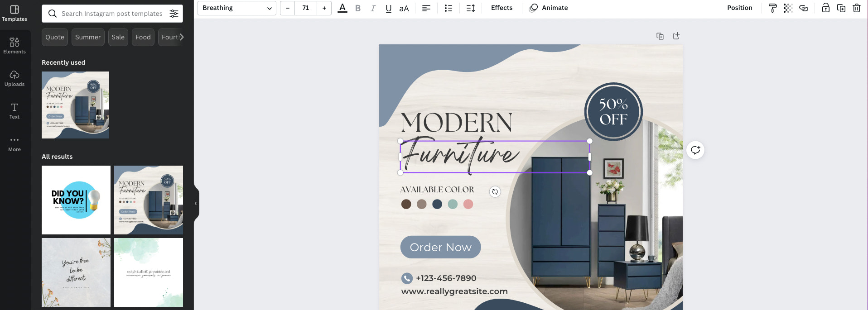Screen dimensions: 868x310
Task: Choose the 'Did You Know?' template thumbnail
Action: point(76,200)
